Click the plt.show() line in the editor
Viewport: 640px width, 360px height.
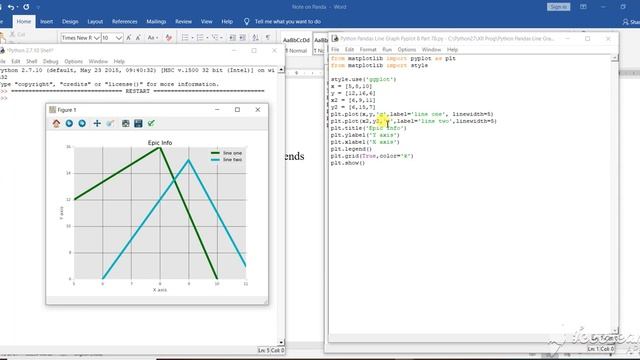[x=348, y=163]
